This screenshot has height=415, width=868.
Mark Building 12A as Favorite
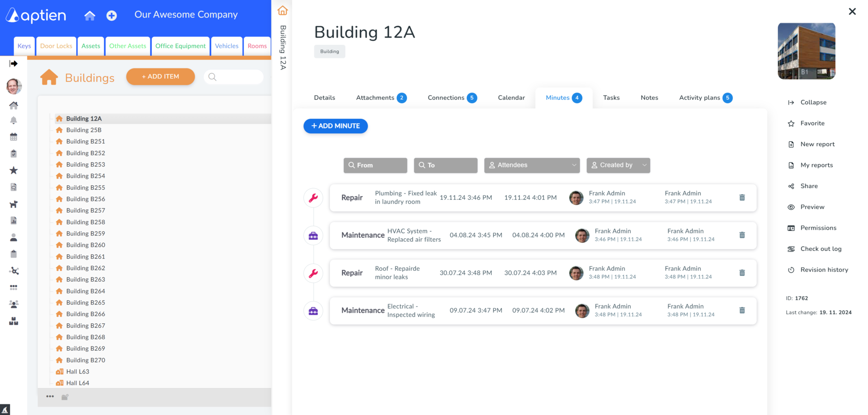pyautogui.click(x=812, y=124)
